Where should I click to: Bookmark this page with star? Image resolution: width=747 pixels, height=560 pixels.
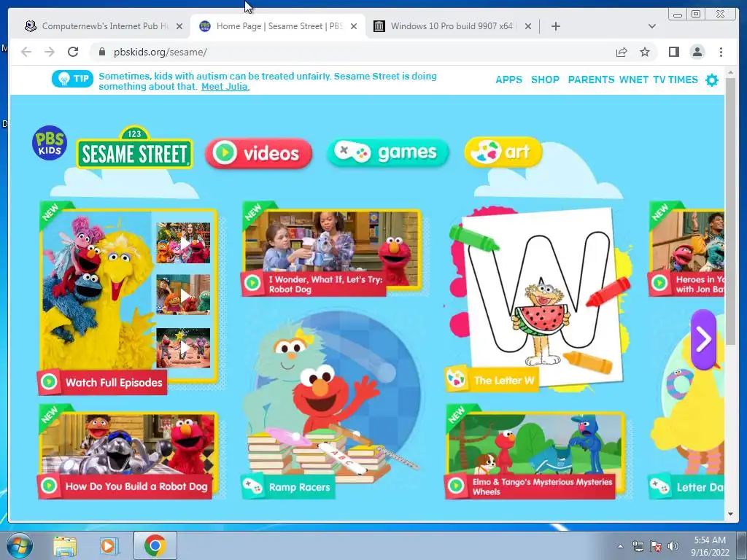[x=645, y=52]
